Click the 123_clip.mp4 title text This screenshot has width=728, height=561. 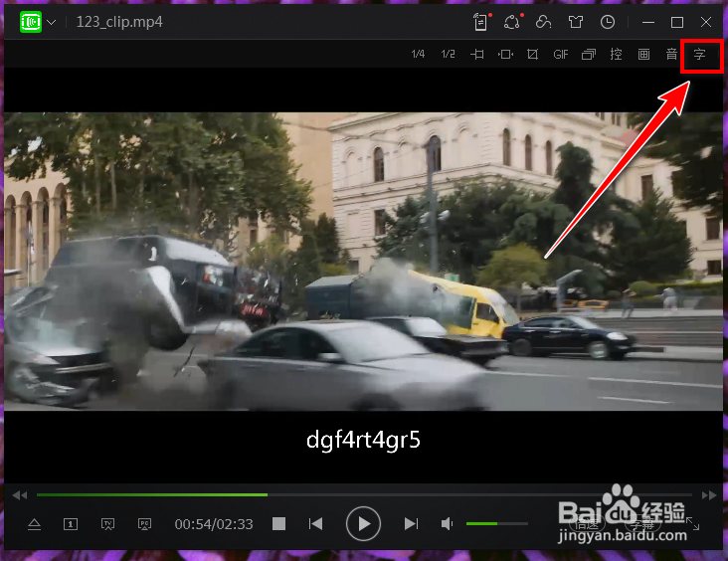coord(119,22)
